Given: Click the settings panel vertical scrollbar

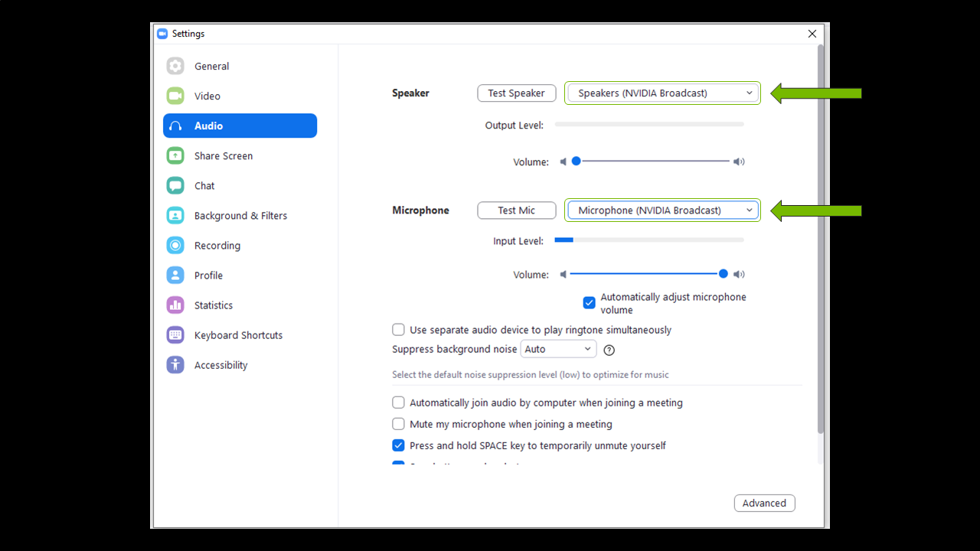Looking at the screenshot, I should click(x=821, y=230).
